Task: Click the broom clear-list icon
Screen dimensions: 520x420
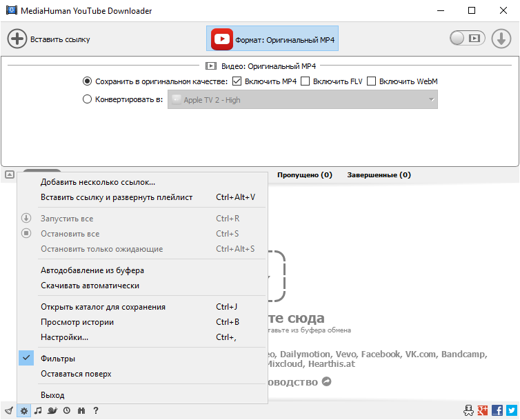Action: (x=9, y=411)
